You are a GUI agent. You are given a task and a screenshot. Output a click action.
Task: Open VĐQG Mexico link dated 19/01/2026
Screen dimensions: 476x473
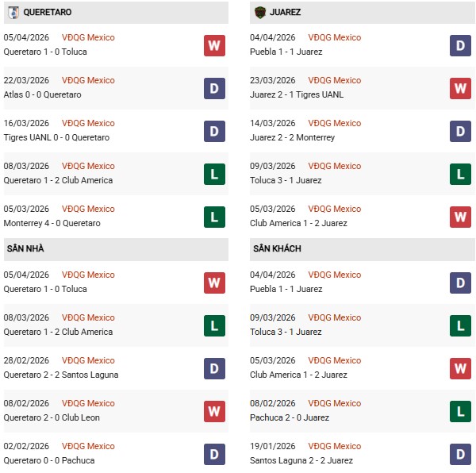[334, 446]
